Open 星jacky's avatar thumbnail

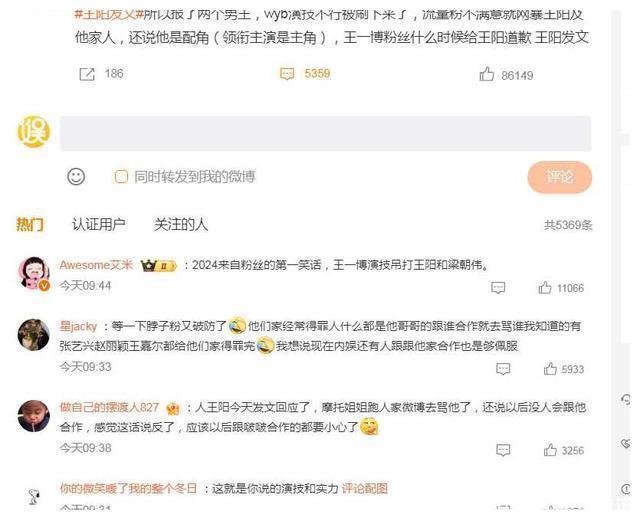coord(33,335)
